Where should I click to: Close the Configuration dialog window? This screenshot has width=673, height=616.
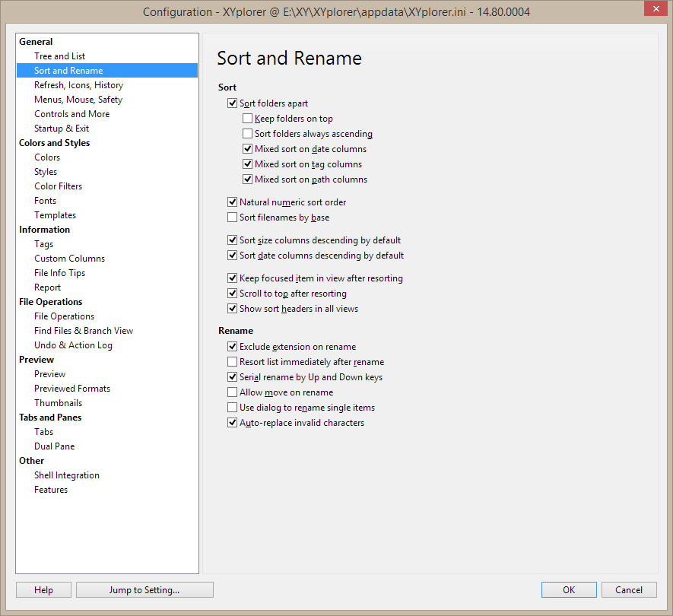652,11
